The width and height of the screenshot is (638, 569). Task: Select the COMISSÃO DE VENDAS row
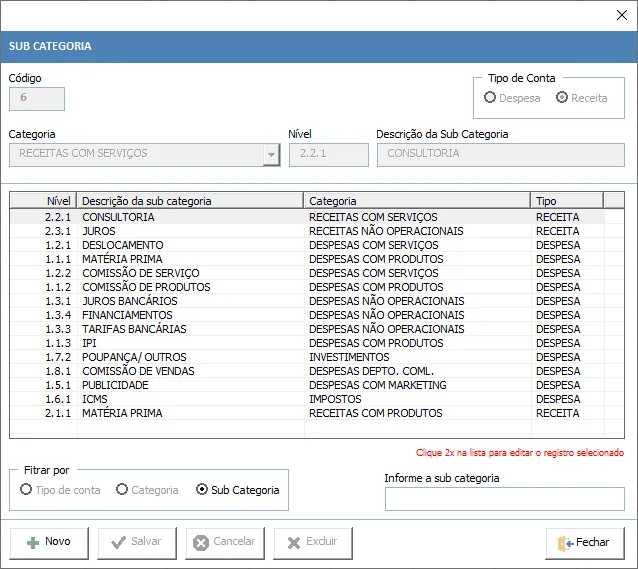(307, 371)
